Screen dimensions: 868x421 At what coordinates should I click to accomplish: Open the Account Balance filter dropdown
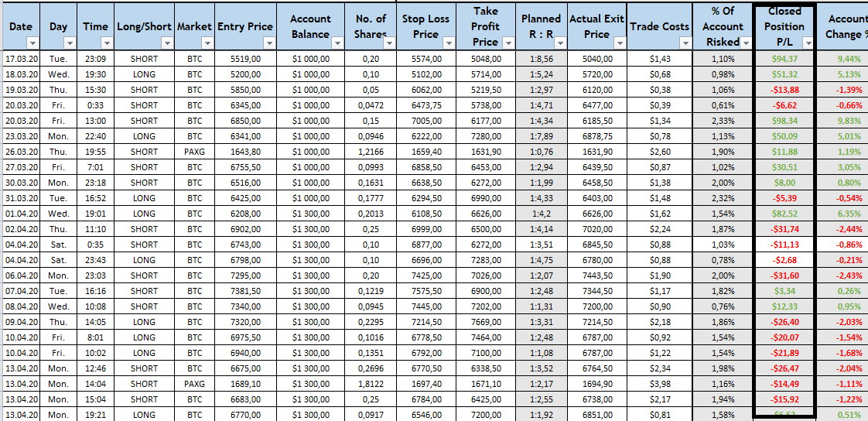[337, 43]
